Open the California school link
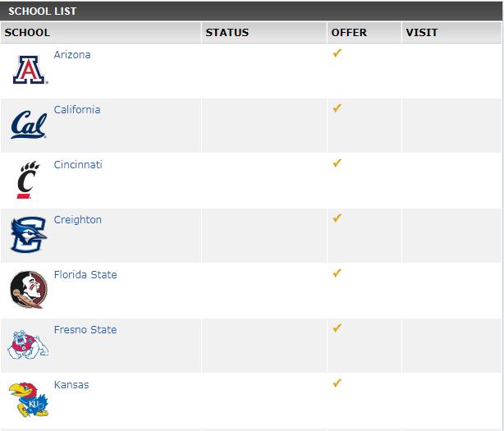 coord(77,110)
